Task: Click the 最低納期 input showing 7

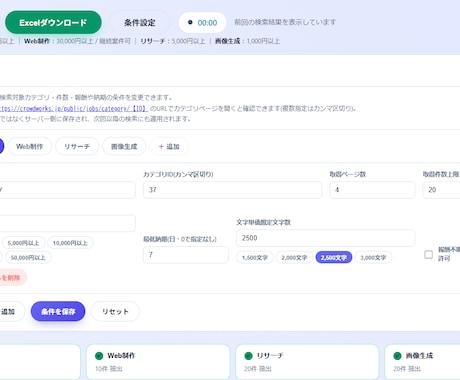Action: tap(186, 255)
